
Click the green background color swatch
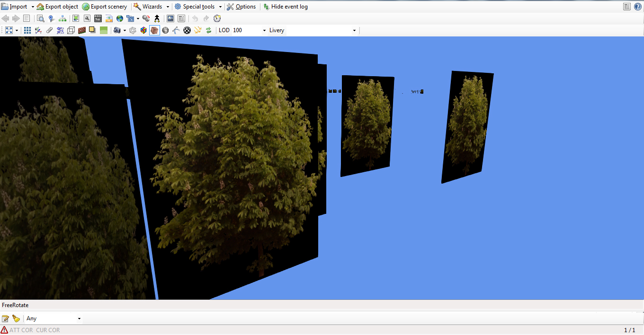[x=103, y=30]
